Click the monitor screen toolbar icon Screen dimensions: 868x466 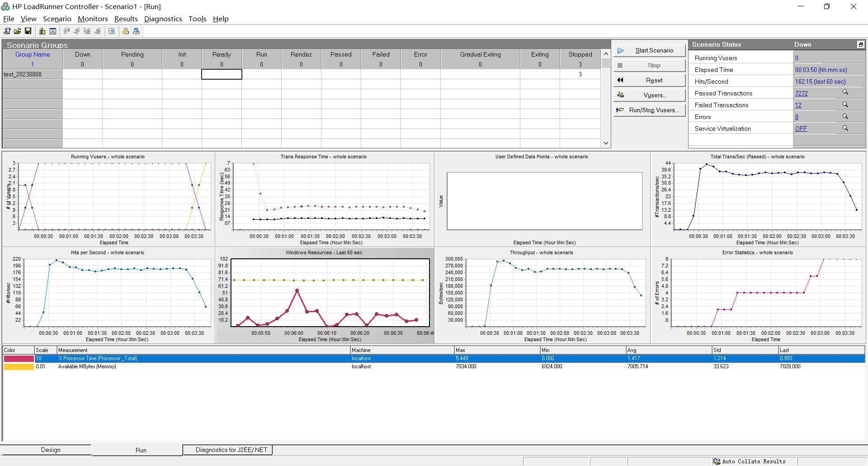point(53,31)
